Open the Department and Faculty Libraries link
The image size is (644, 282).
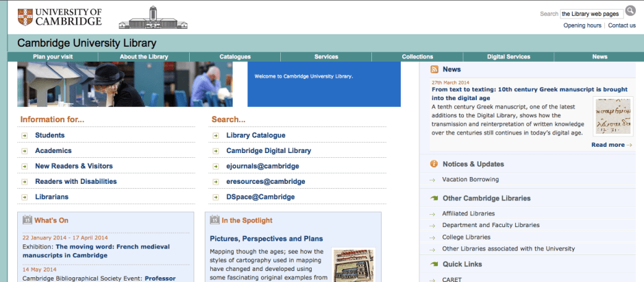(491, 225)
